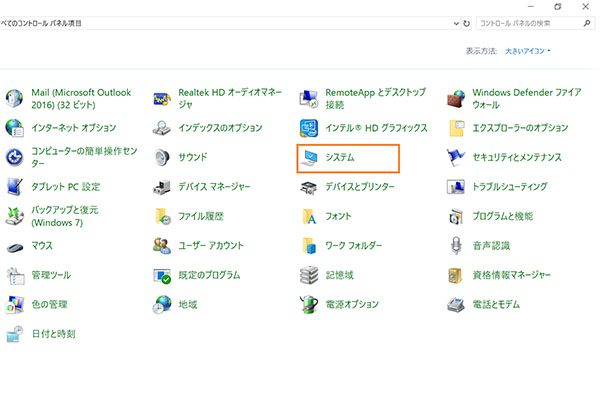Open the インテル HD グラフィックス icon
Viewport: 600px width, 400px height.
click(310, 129)
